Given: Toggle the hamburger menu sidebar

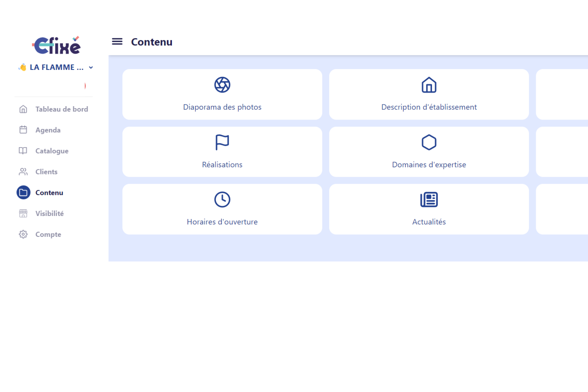Looking at the screenshot, I should [x=117, y=42].
